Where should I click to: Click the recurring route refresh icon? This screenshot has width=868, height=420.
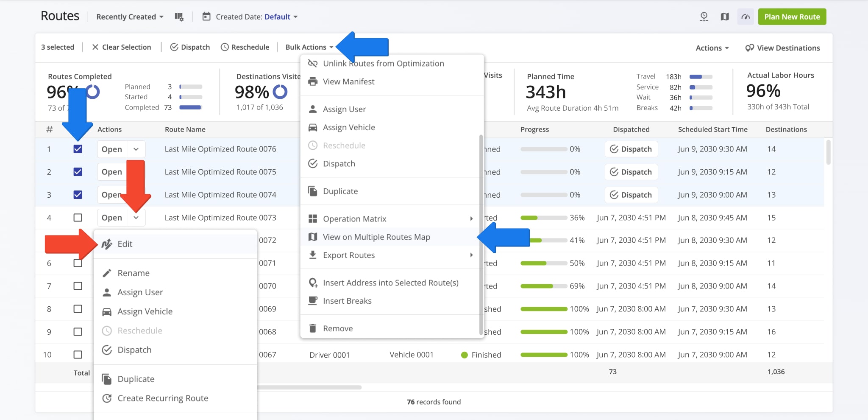[x=107, y=398]
